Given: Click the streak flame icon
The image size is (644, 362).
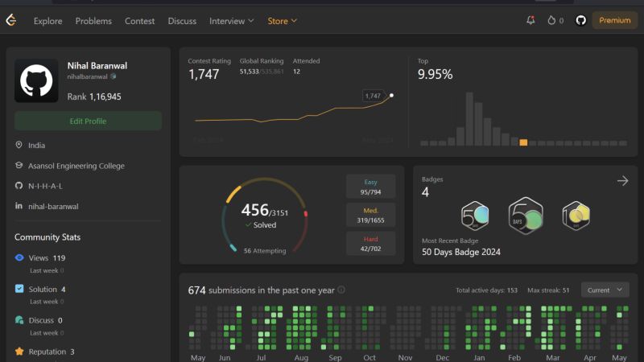Looking at the screenshot, I should pos(551,20).
